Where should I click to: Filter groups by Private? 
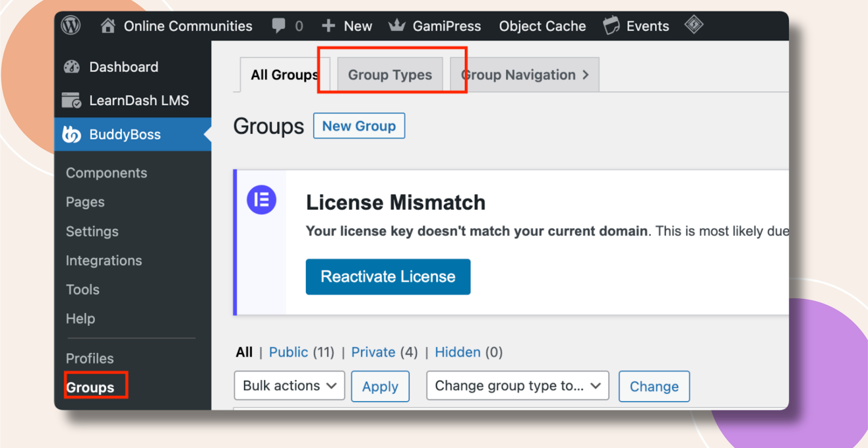point(373,352)
